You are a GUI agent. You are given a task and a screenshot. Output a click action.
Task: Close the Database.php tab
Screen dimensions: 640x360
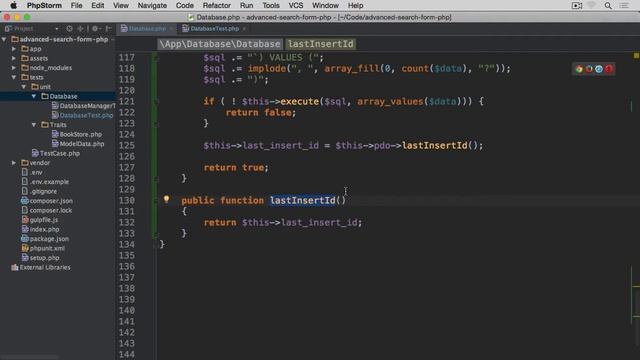click(x=171, y=29)
